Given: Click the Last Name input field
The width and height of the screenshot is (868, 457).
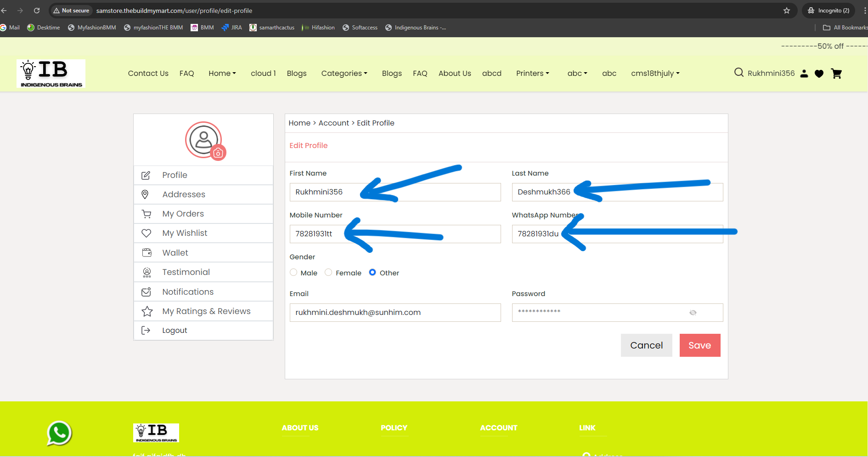Looking at the screenshot, I should 617,192.
